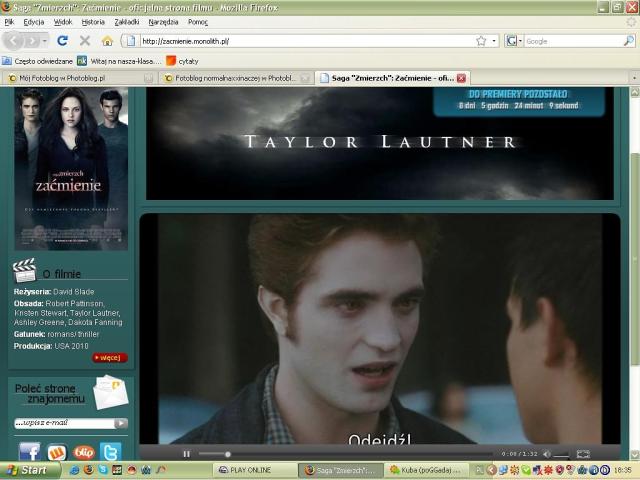Click the page icon left of URL
The width and height of the screenshot is (640, 480).
[131, 41]
